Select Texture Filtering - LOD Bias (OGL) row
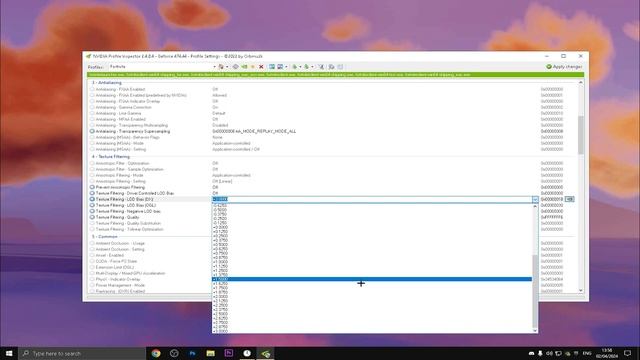The height and width of the screenshot is (360, 640). [x=126, y=205]
